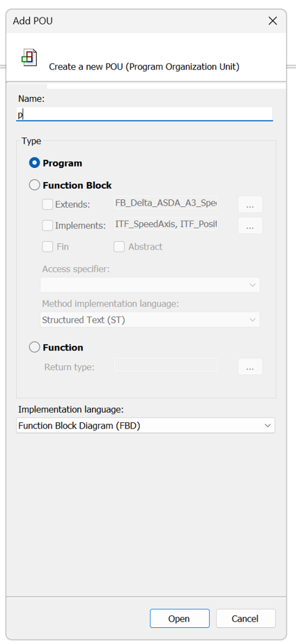The width and height of the screenshot is (296, 644).
Task: Open browse button next to Return type
Action: point(250,367)
